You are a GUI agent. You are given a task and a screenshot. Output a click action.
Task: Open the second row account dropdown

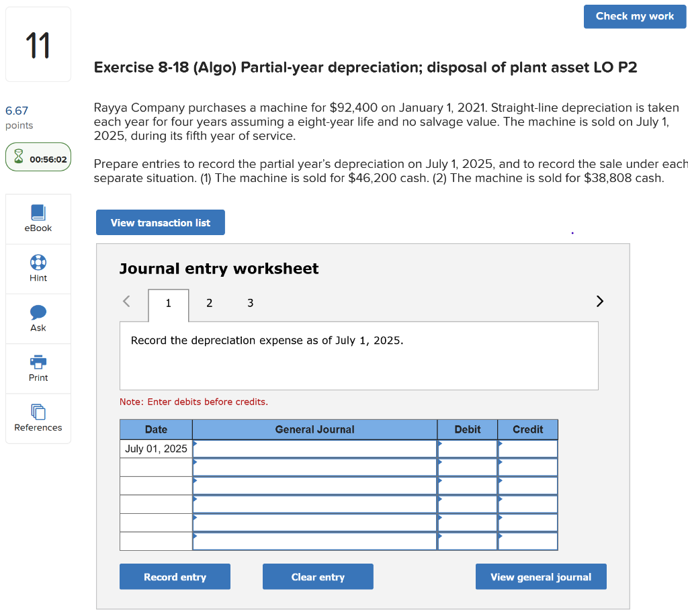click(314, 467)
